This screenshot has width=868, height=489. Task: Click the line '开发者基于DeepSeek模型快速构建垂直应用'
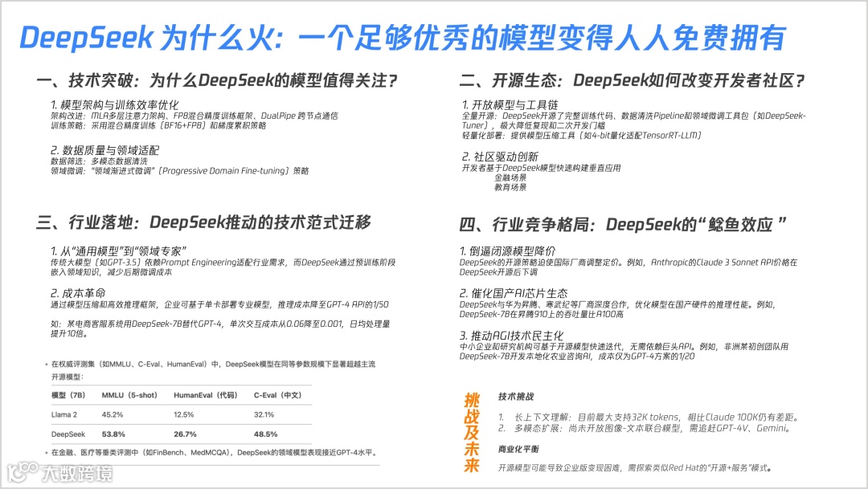[x=542, y=168]
